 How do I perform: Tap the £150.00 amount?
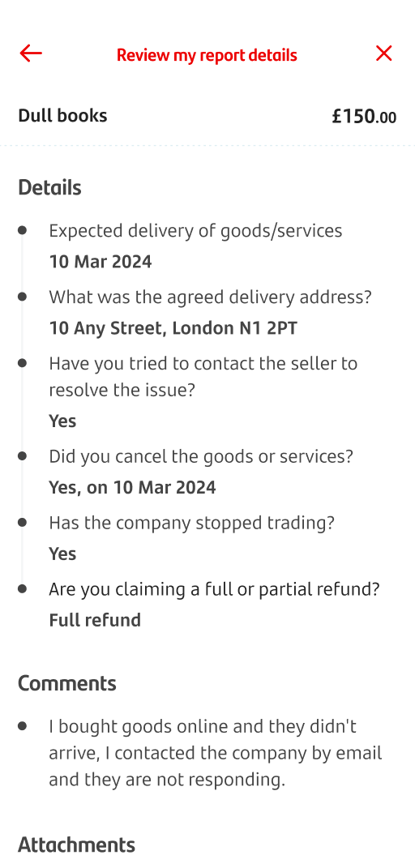364,117
